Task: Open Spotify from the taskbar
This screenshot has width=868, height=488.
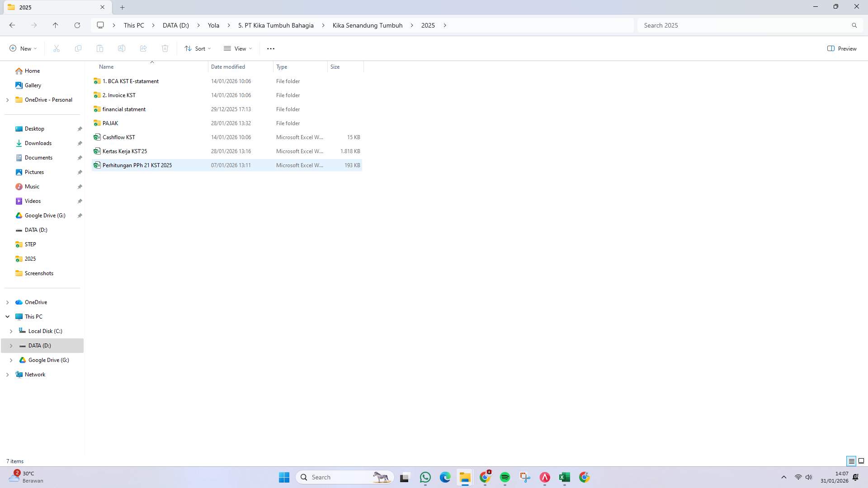Action: click(x=505, y=477)
